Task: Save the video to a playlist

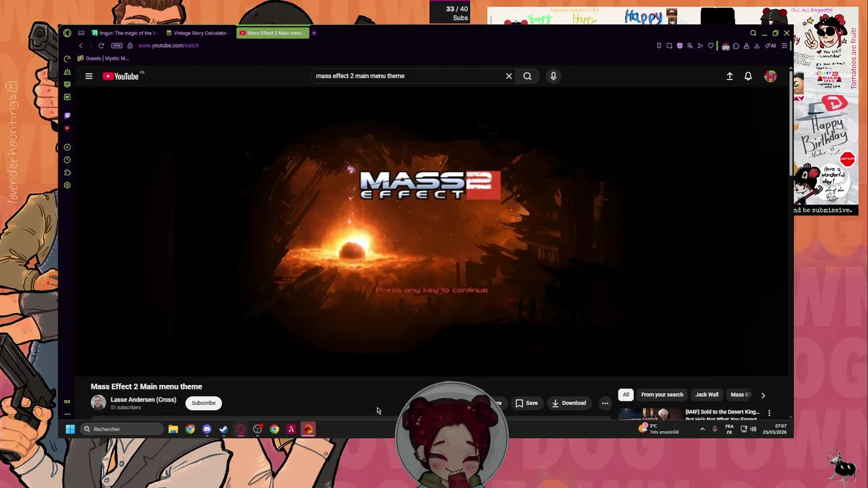Action: click(x=526, y=403)
